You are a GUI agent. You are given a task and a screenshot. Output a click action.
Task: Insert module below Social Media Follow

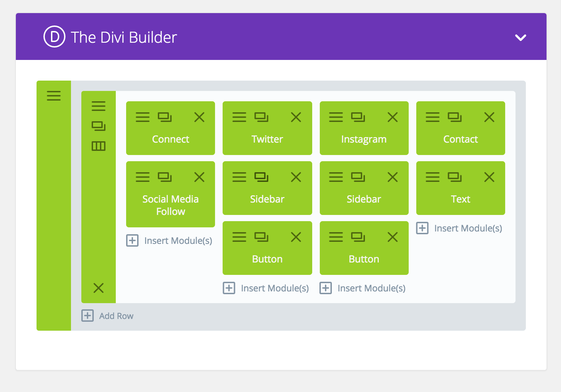[169, 240]
